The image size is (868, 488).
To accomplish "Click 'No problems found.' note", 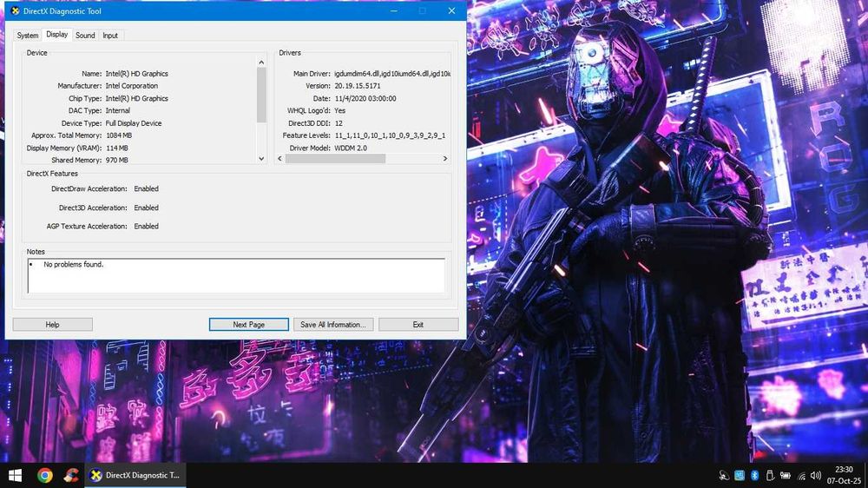I will coord(74,265).
